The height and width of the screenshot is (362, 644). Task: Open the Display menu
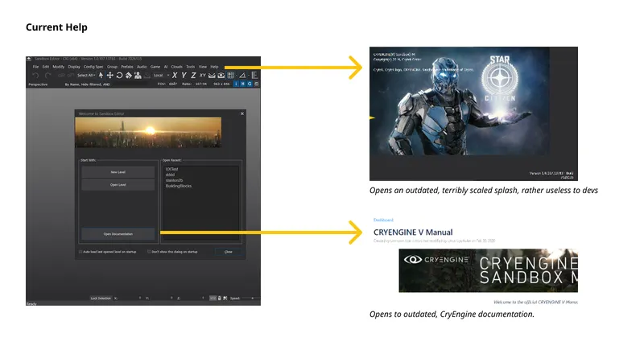tap(74, 67)
